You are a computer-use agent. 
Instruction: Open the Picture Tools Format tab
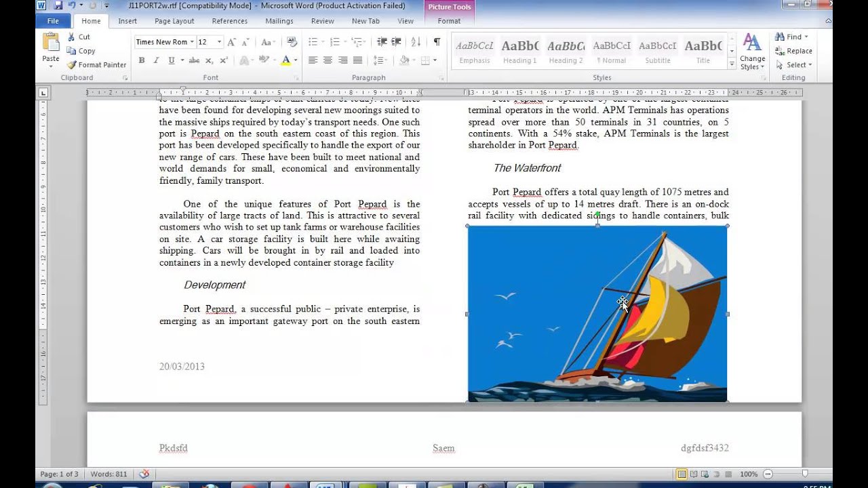tap(449, 21)
